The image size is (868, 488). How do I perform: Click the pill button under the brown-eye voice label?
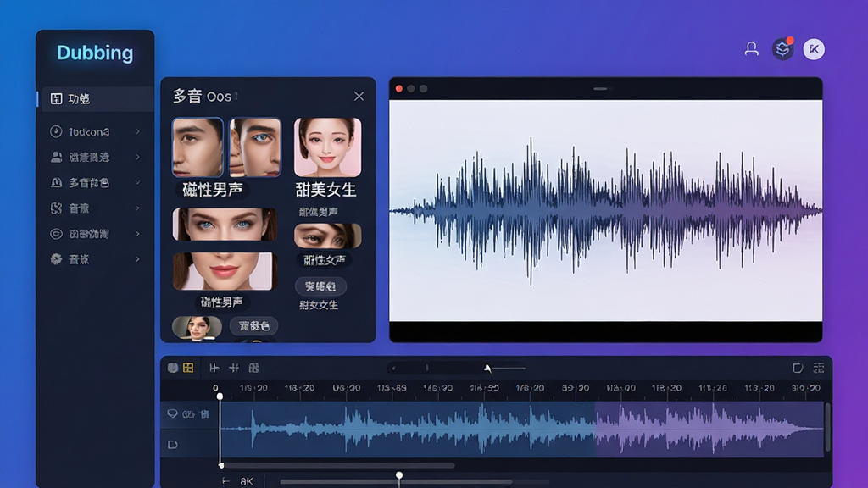point(320,286)
